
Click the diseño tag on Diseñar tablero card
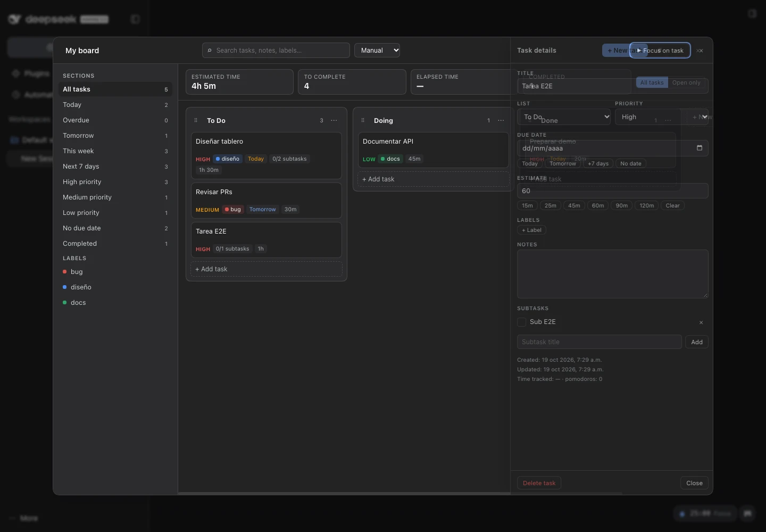click(x=228, y=159)
